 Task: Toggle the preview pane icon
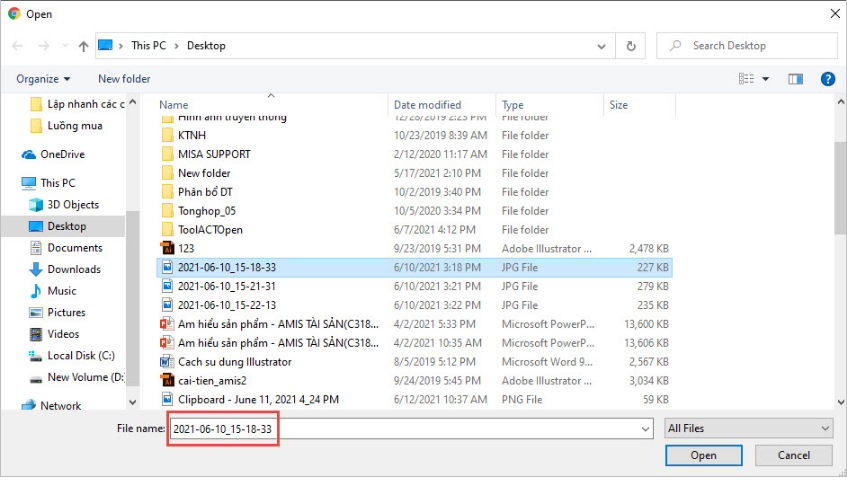click(x=795, y=79)
